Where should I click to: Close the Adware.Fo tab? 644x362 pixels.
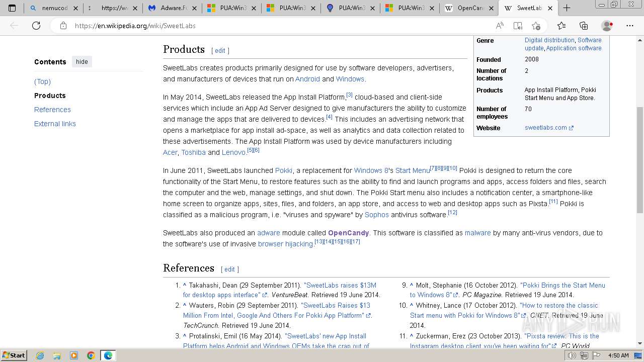(195, 8)
